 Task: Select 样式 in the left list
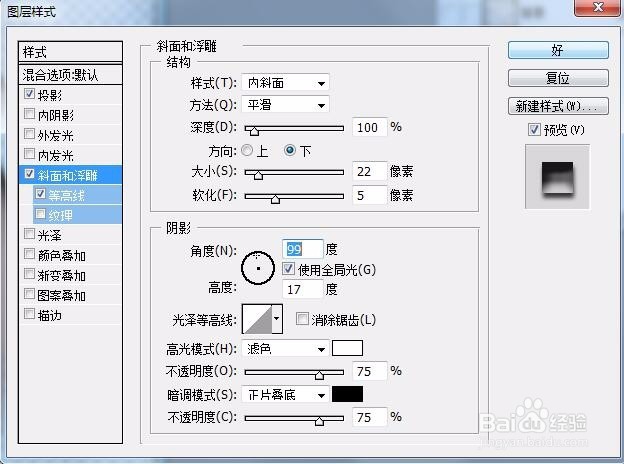coord(70,52)
